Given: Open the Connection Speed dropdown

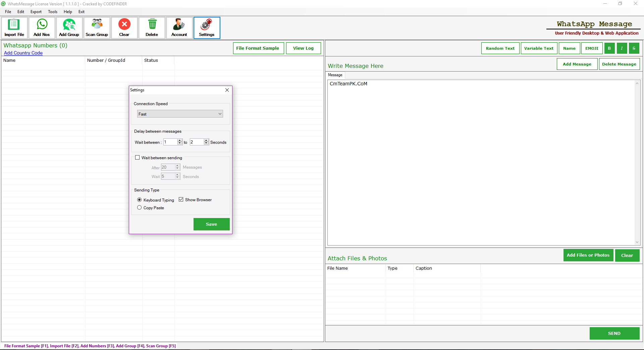Looking at the screenshot, I should tap(180, 114).
